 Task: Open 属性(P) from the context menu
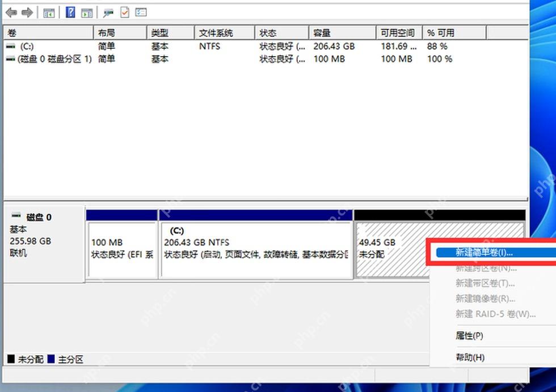[x=469, y=335]
